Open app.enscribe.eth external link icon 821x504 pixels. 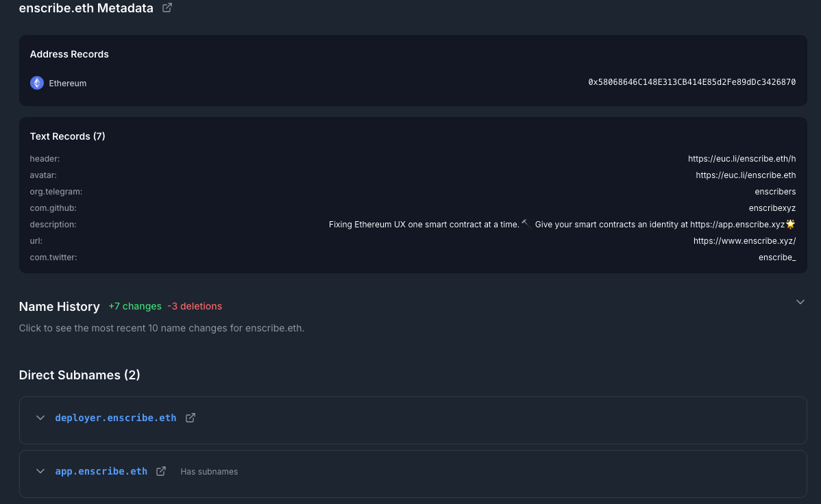[x=161, y=471]
